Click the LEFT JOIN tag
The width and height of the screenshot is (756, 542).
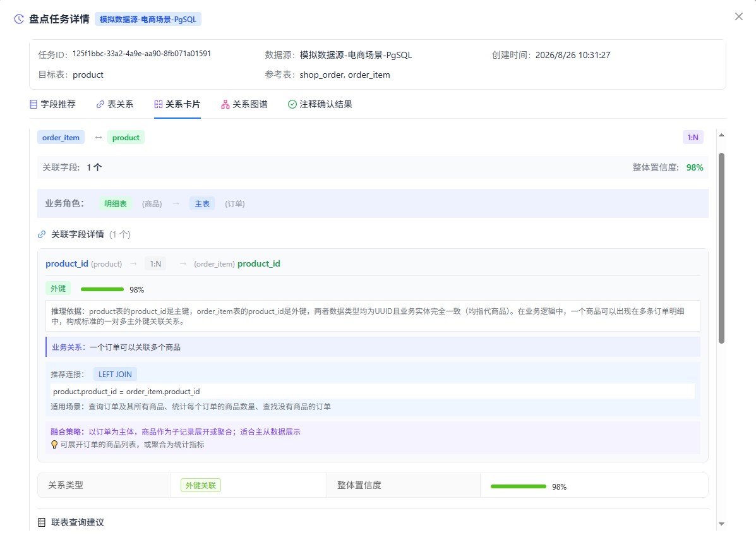115,374
